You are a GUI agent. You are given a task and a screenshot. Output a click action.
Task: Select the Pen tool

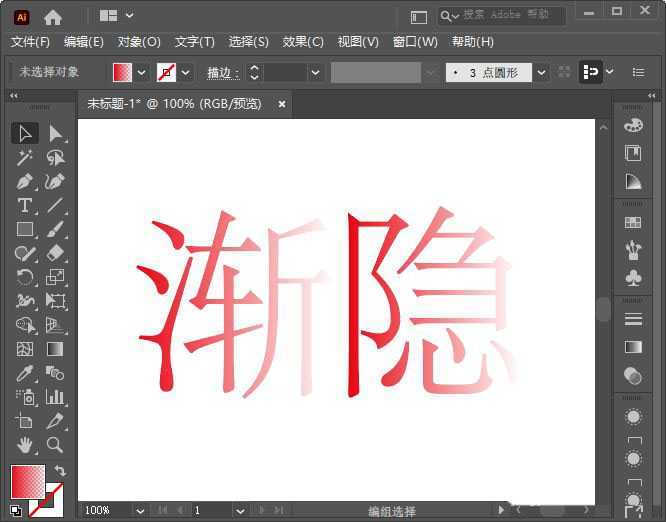(25, 181)
